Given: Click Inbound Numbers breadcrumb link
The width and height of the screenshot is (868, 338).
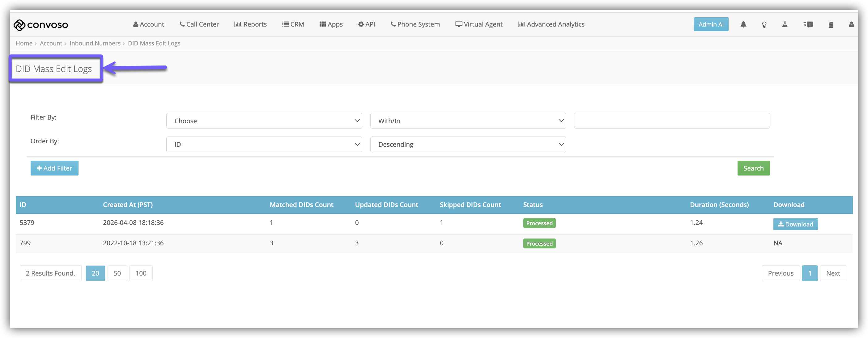Looking at the screenshot, I should pyautogui.click(x=95, y=44).
